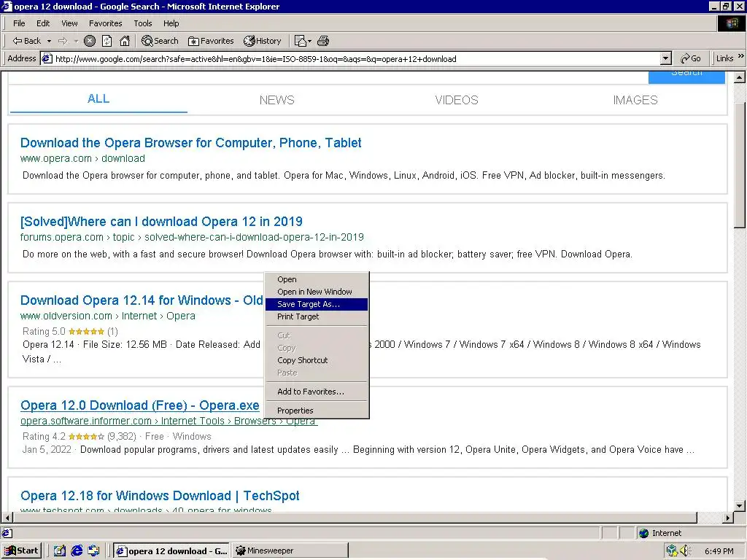The width and height of the screenshot is (747, 560).
Task: Open the Solved Where can I download Opera 12 link
Action: click(161, 222)
